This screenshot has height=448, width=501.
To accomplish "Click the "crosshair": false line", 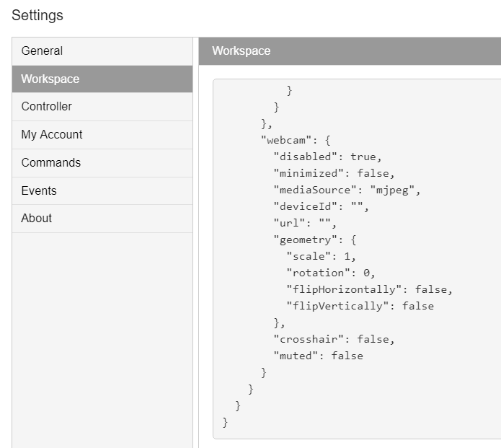I will pos(334,339).
